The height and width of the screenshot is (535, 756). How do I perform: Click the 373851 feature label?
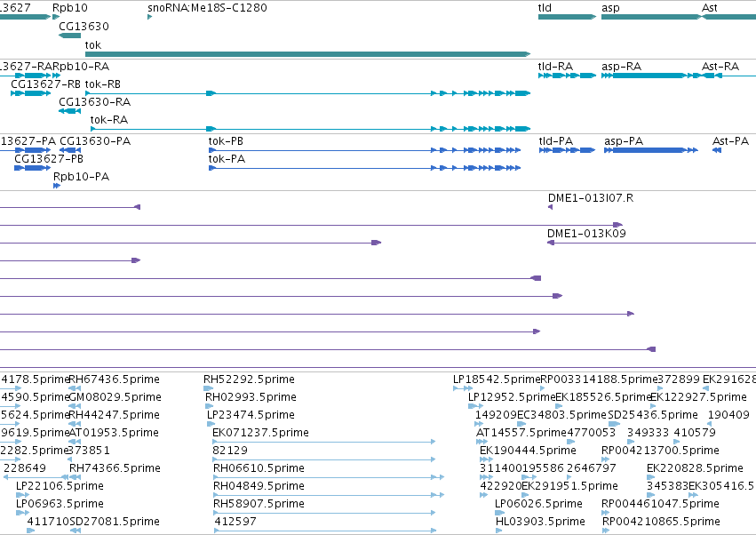[89, 451]
